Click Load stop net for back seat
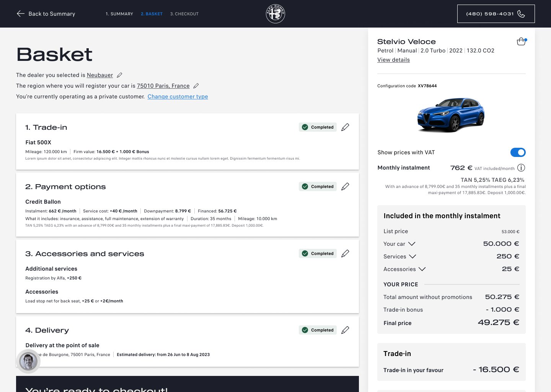The image size is (551, 392). click(x=53, y=301)
